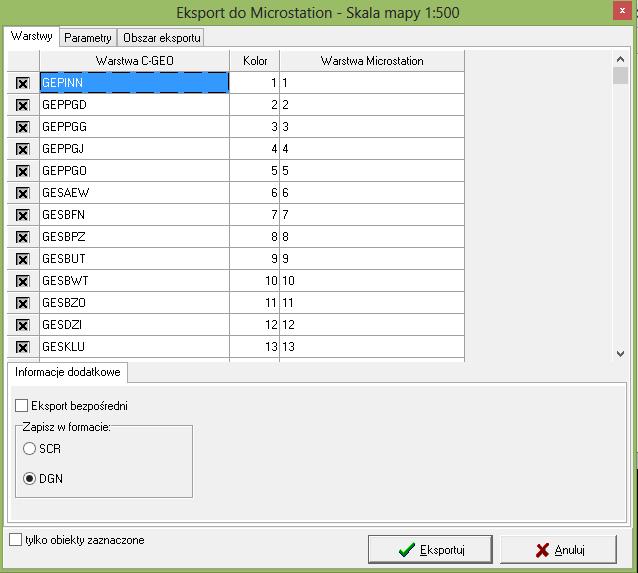Viewport: 638px width, 573px height.
Task: Click Kolor cell of GESBWT row
Action: [255, 280]
